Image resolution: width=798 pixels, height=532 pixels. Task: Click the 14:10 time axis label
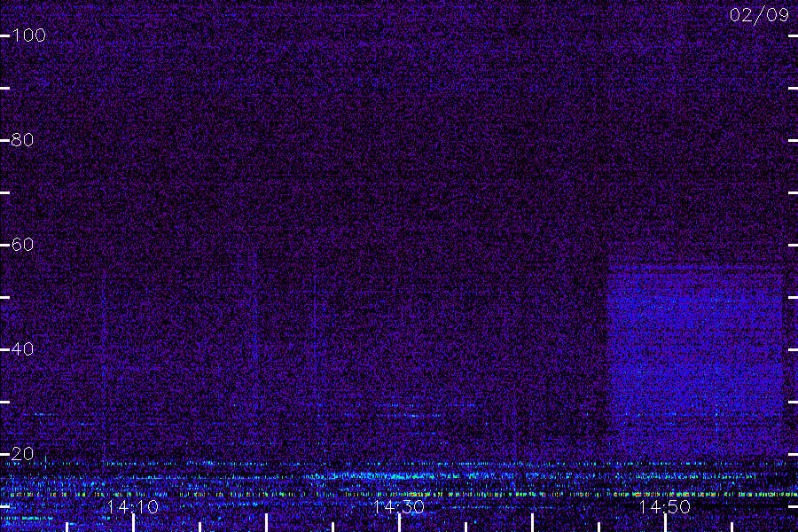[x=133, y=506]
